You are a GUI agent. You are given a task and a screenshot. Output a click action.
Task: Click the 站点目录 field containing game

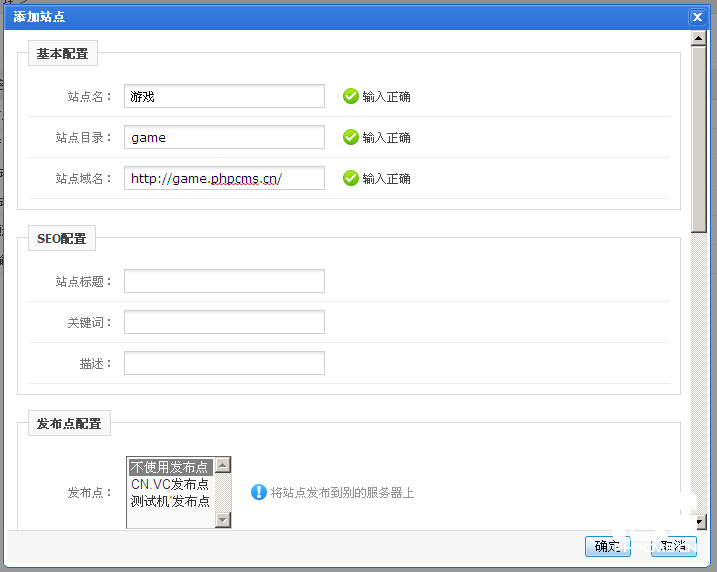point(224,137)
